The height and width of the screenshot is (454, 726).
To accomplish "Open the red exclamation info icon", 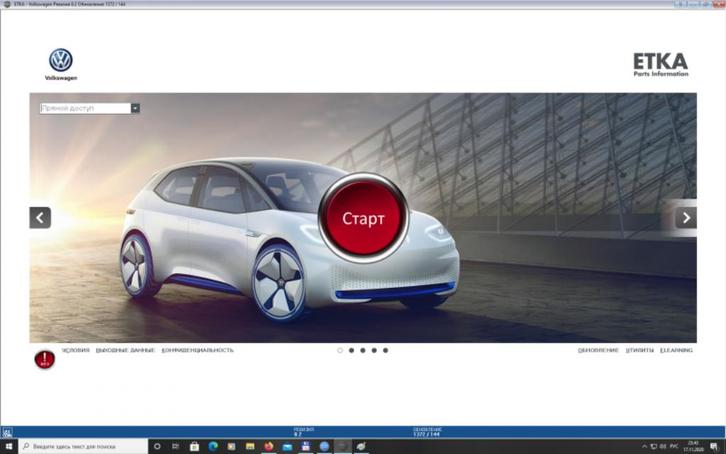I will (x=44, y=360).
